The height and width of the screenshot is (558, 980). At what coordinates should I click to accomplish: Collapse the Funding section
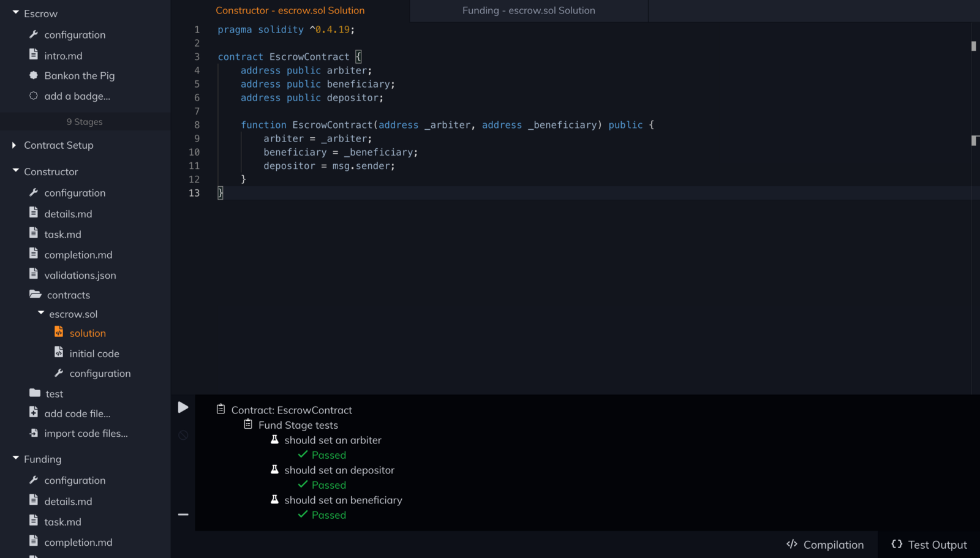[14, 459]
